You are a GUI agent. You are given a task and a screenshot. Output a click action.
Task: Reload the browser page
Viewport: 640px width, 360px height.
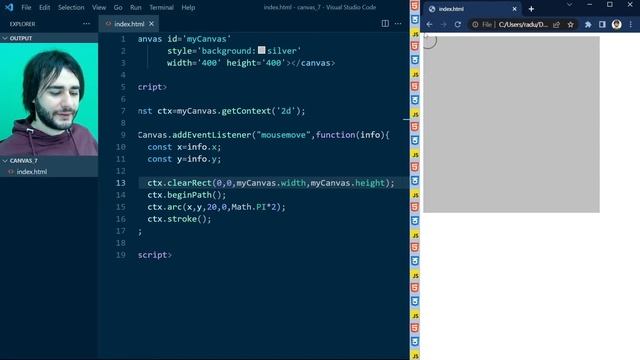tap(458, 24)
